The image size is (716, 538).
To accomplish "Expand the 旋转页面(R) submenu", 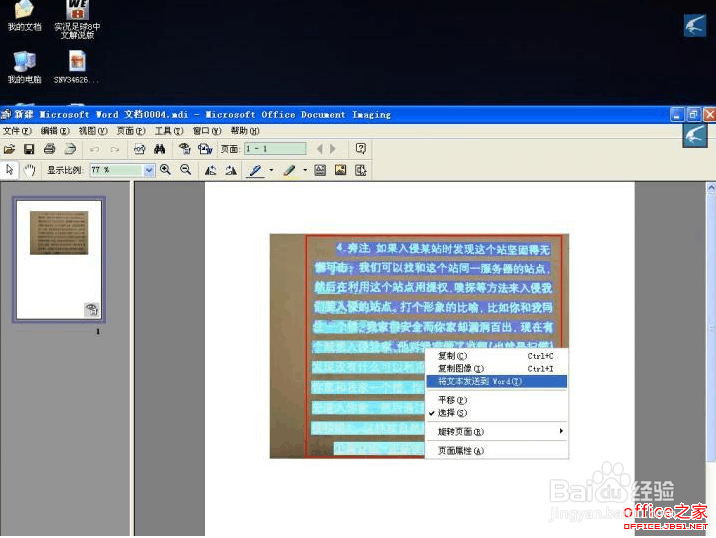I will tap(496, 432).
